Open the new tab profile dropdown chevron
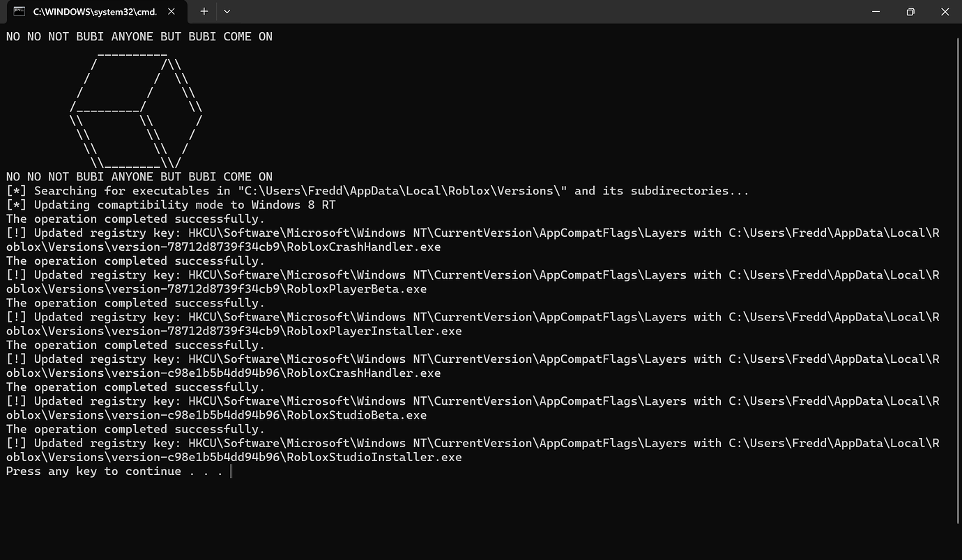 coord(226,11)
